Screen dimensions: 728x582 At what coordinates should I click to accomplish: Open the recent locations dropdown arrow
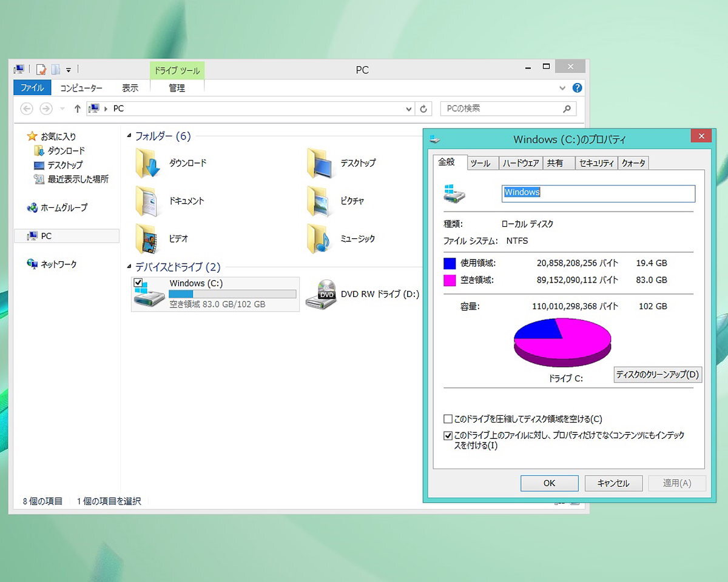pyautogui.click(x=62, y=109)
